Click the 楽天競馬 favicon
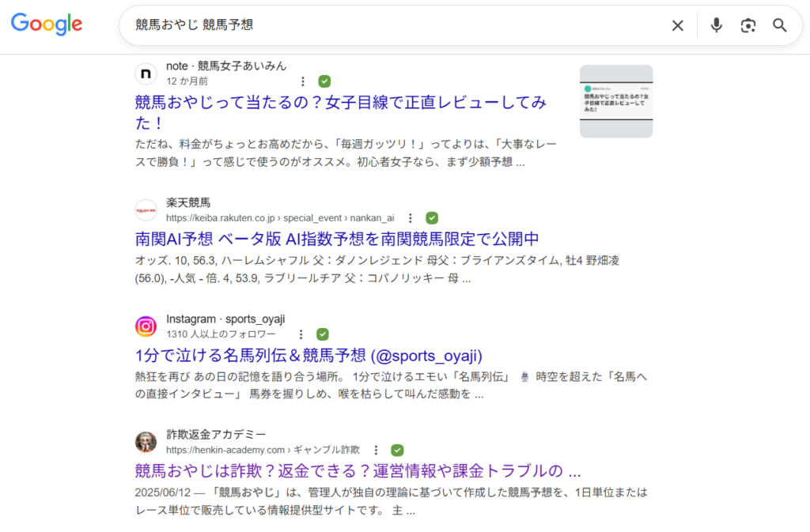 (146, 210)
